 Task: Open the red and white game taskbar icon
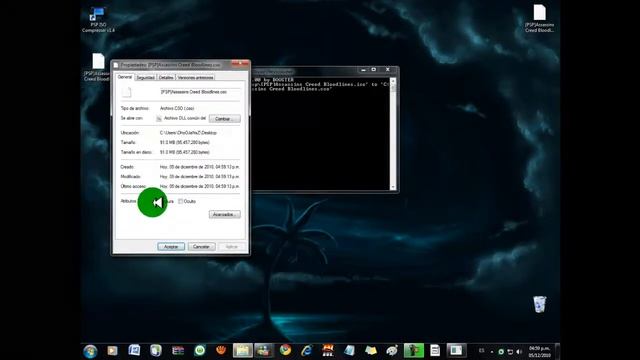pyautogui.click(x=328, y=351)
